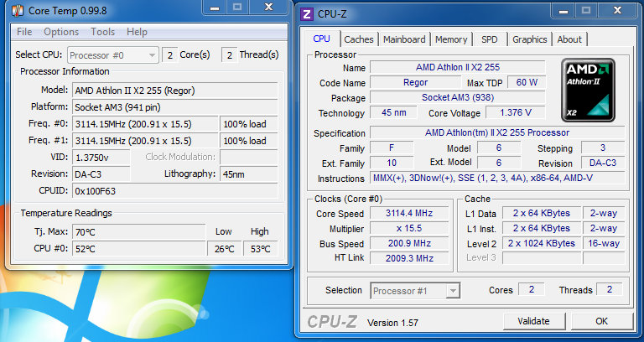Image resolution: width=644 pixels, height=342 pixels.
Task: Click the Family value F
Action: [392, 148]
